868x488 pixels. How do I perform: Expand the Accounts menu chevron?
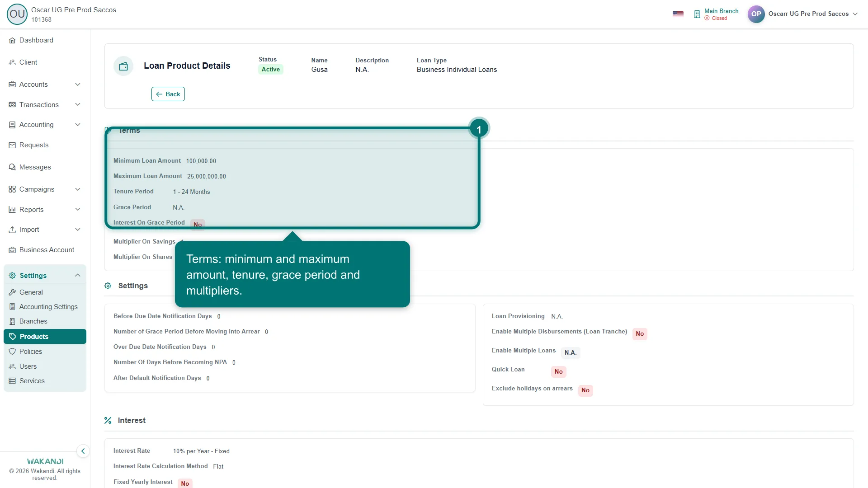click(x=78, y=84)
